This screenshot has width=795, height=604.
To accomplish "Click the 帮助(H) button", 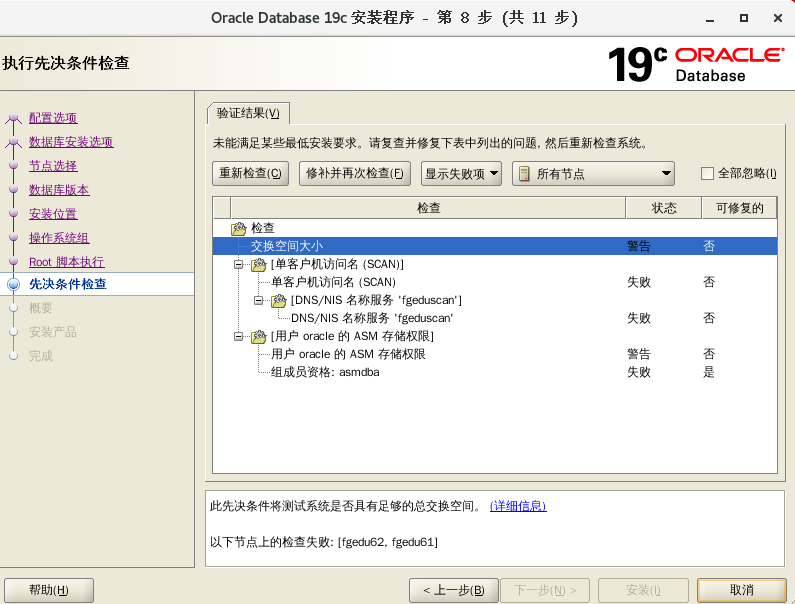I will pos(49,590).
